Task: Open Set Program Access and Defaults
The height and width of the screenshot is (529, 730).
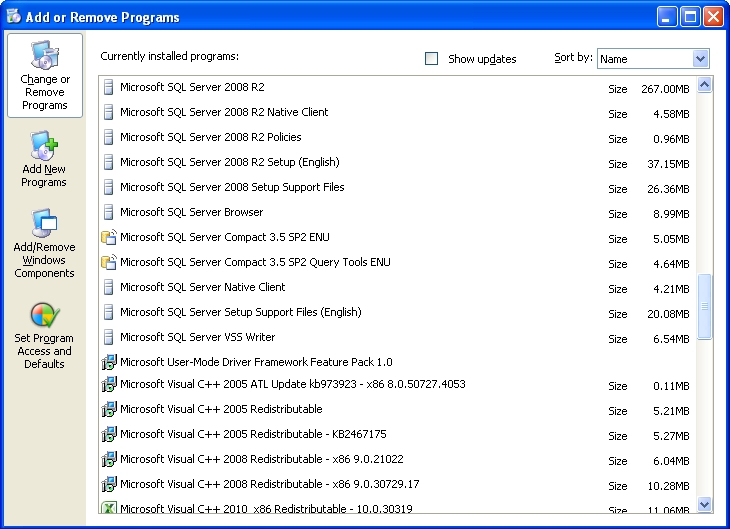Action: coord(44,336)
